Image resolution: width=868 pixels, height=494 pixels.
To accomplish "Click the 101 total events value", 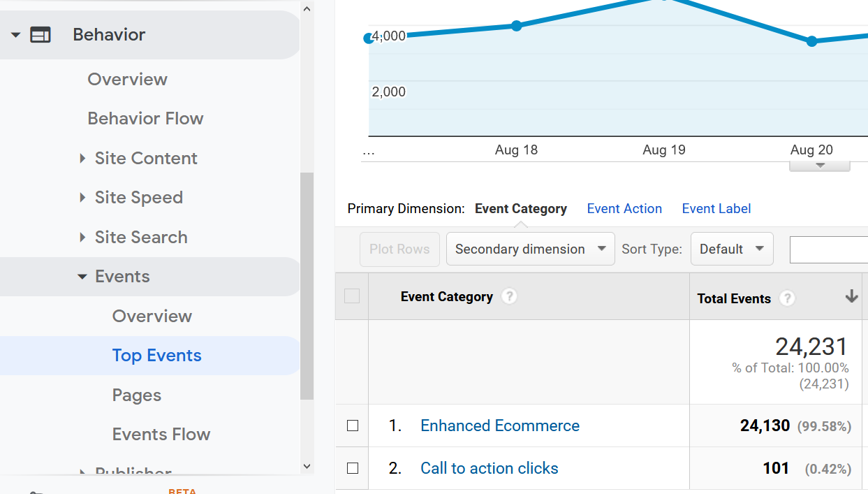I will pyautogui.click(x=776, y=468).
